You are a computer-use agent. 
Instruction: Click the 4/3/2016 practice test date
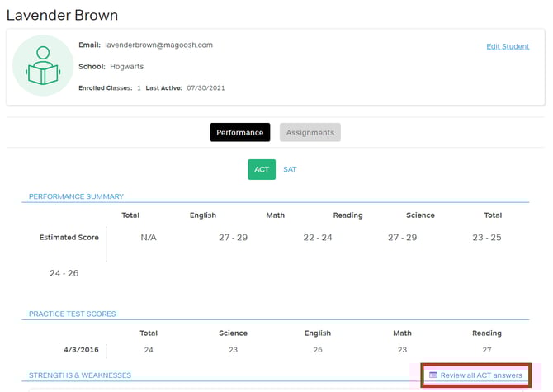pos(81,350)
